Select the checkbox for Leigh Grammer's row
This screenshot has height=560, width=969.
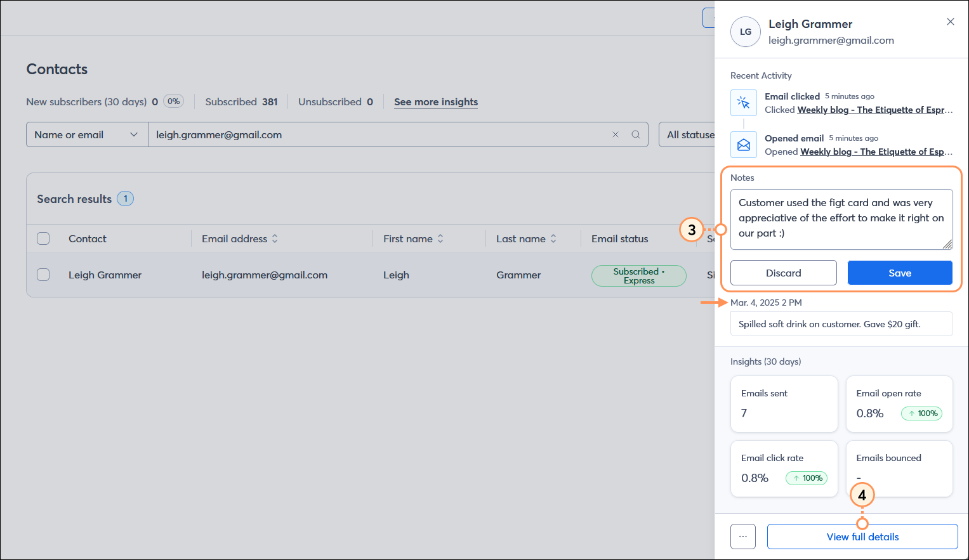coord(43,275)
